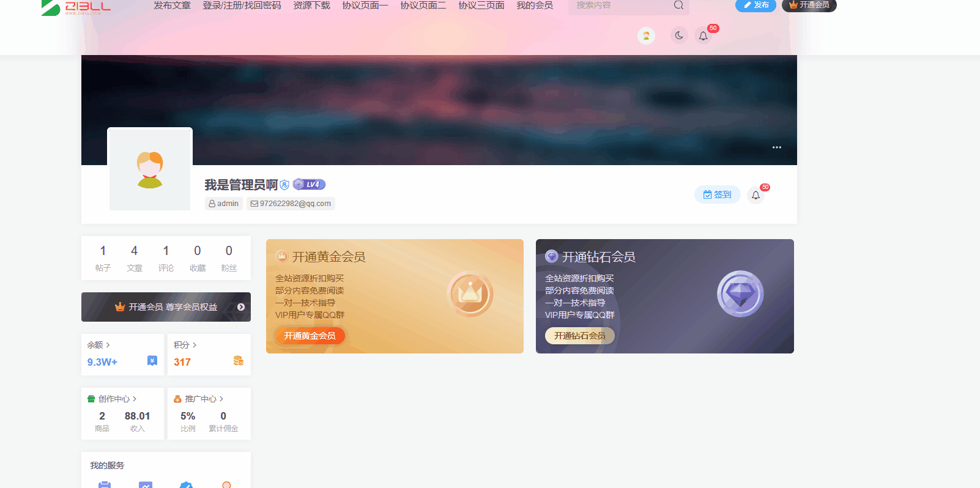
Task: Click the Zibll site logo
Action: [76, 7]
